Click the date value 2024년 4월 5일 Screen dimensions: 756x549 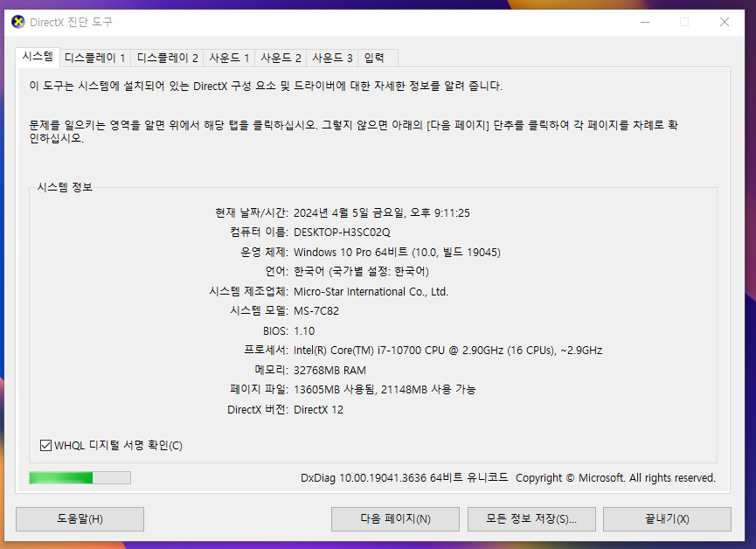click(331, 212)
